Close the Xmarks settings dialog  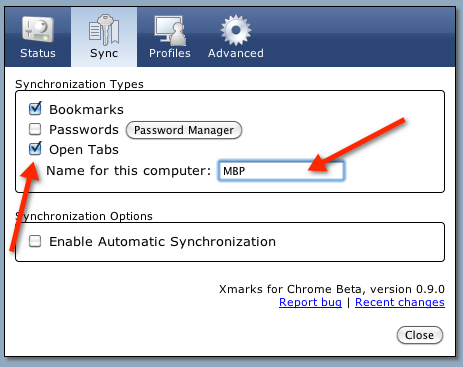420,335
